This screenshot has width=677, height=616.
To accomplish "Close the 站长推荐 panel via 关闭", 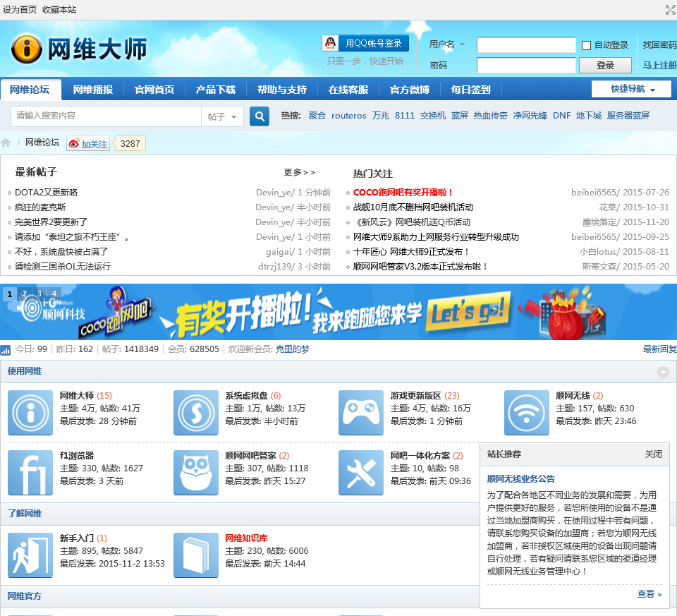I will (x=653, y=454).
